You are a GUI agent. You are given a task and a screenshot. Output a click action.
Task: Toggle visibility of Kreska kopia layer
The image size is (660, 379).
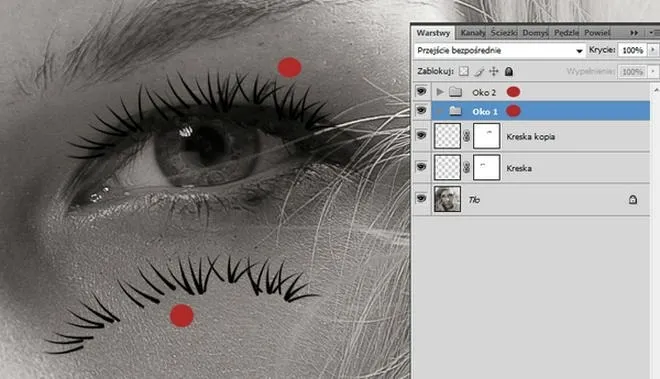click(x=421, y=136)
